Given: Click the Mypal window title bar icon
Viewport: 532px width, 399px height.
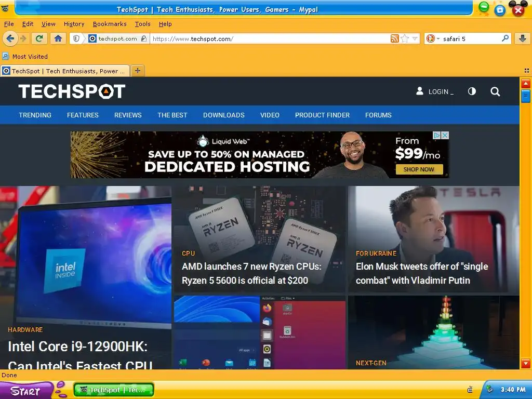Looking at the screenshot, I should coord(5,9).
